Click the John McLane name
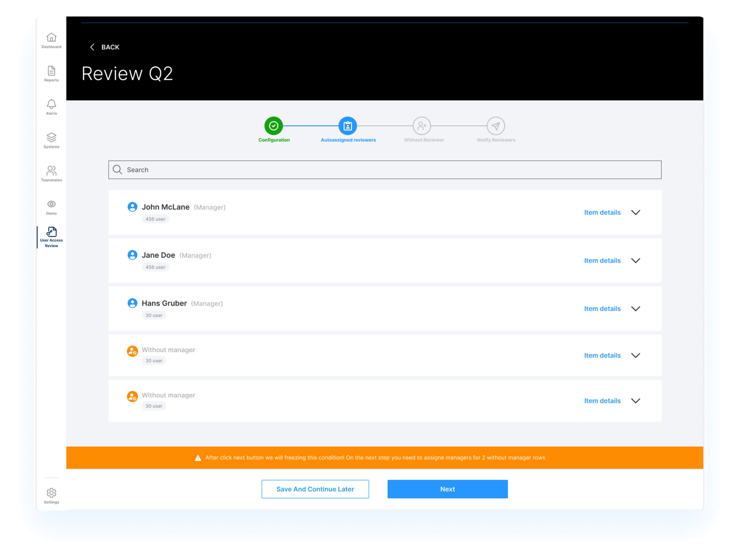Screen dimensions: 740x560 point(166,207)
